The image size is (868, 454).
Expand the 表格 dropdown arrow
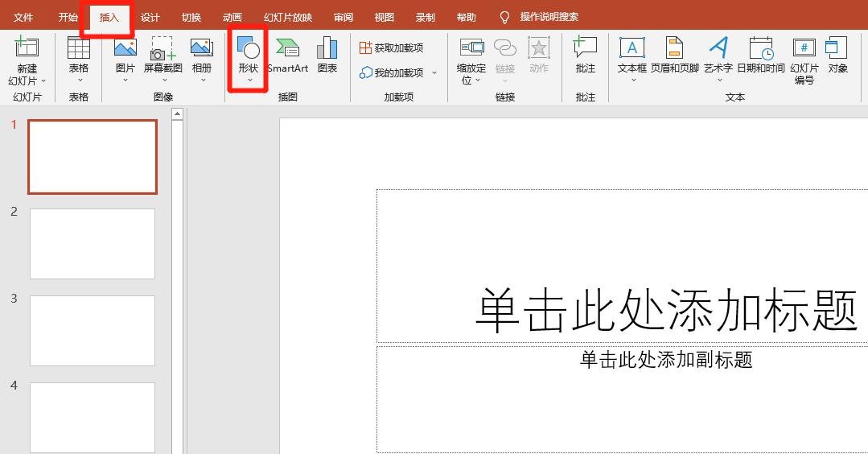point(79,80)
